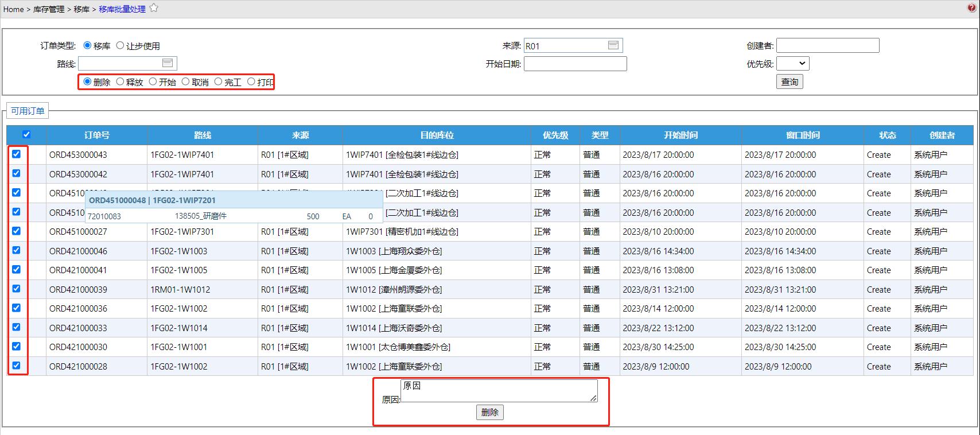Choose the 开始 action radio

pyautogui.click(x=153, y=81)
